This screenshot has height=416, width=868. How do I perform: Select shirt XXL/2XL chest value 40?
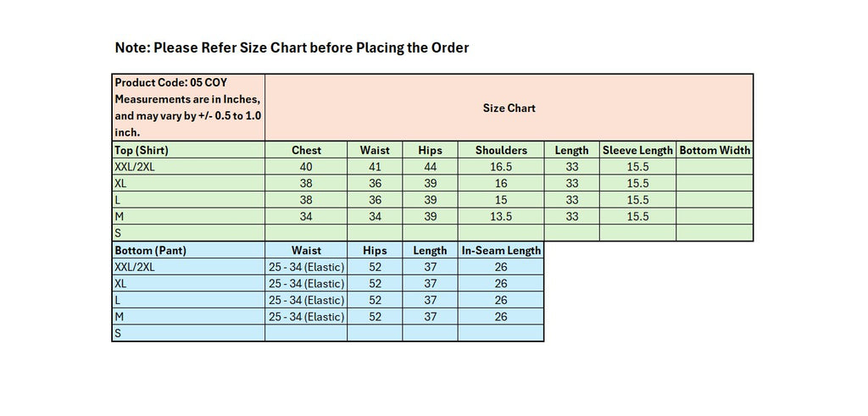tap(306, 167)
